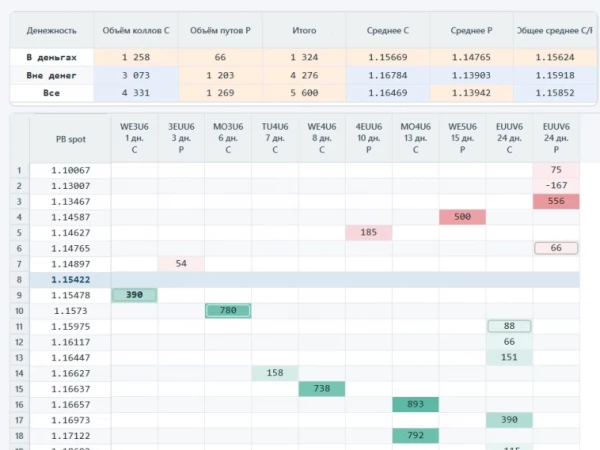Click the 3EUU6 3 дн. column header
600x450 pixels.
pos(181,138)
